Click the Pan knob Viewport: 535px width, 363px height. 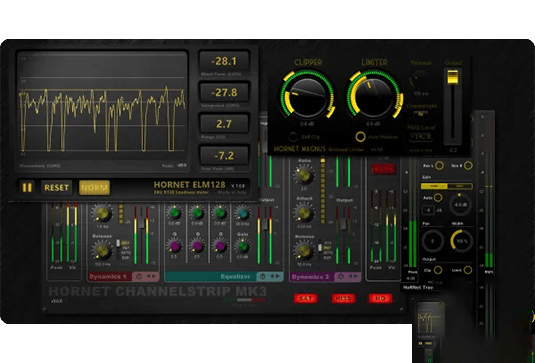tap(432, 241)
